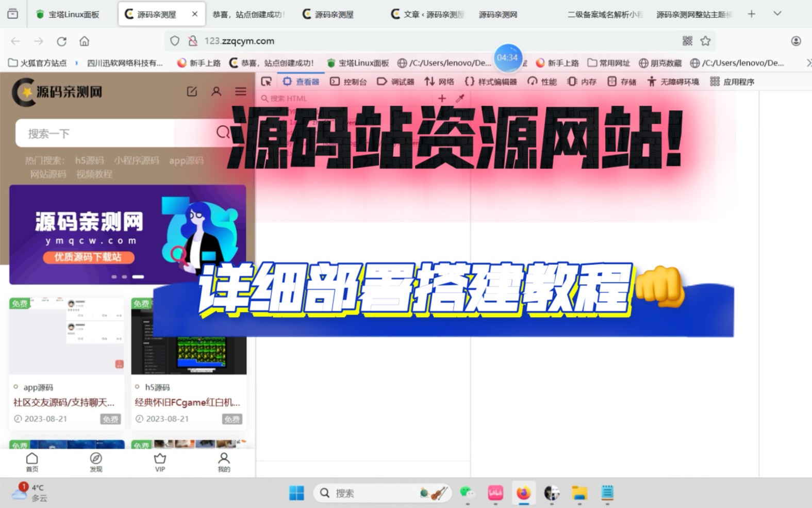Click the eyedropper color picker icon

(460, 98)
